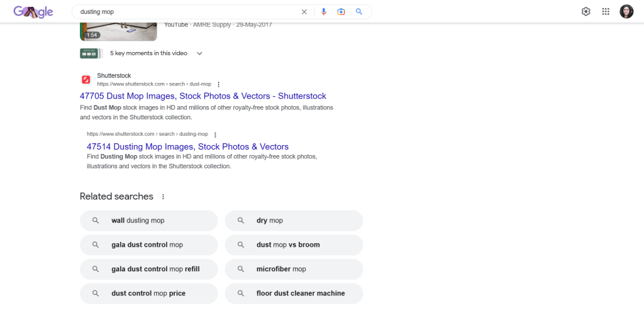Open 47514 Dusting Mop Images link
The width and height of the screenshot is (644, 321).
pyautogui.click(x=187, y=146)
